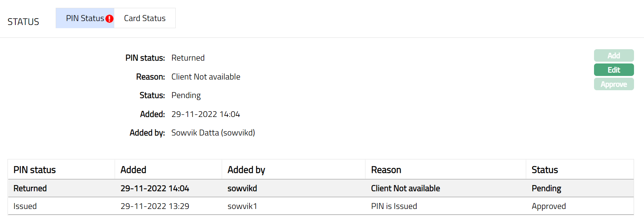Click the Add button
Viewport: 644px width, 220px height.
[614, 56]
